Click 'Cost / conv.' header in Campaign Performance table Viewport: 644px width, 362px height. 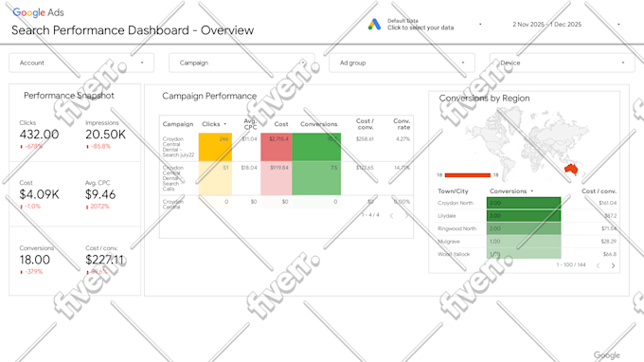click(365, 124)
